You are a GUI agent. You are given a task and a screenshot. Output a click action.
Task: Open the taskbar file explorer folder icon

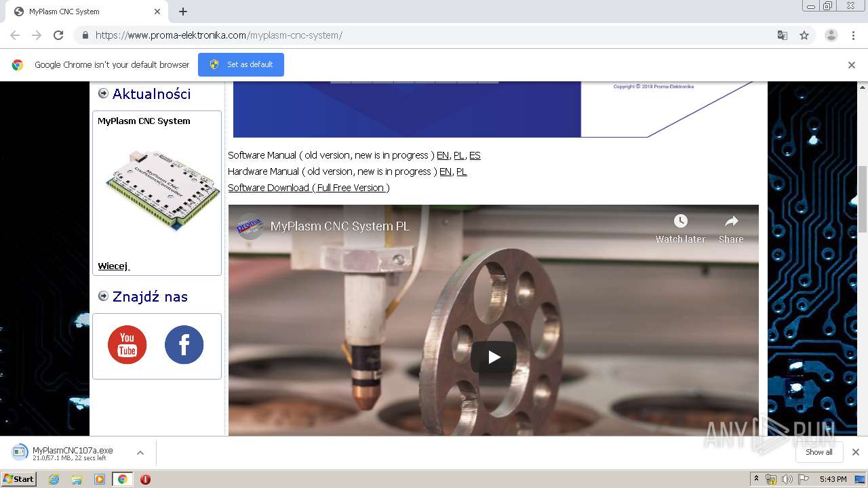tap(77, 479)
